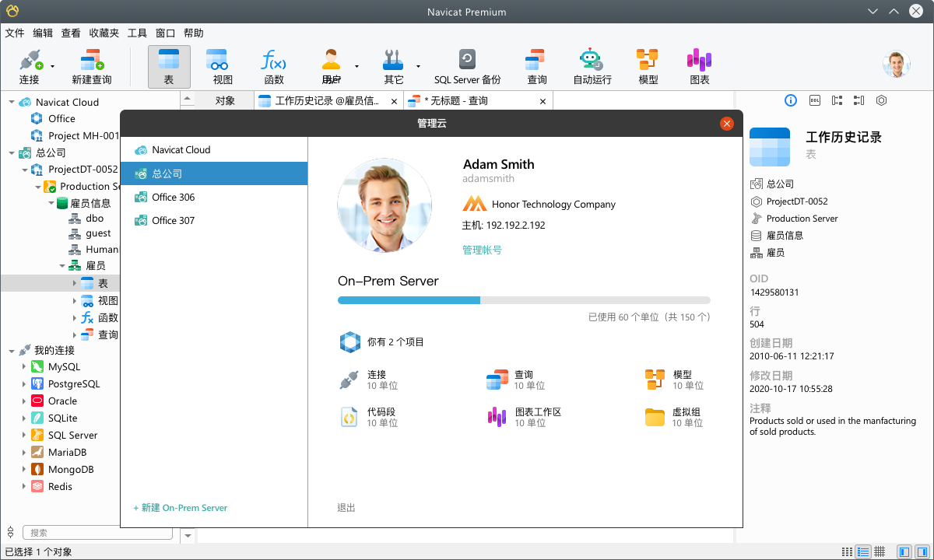
Task: Click the 连接 connection toolbar icon
Action: 31,61
